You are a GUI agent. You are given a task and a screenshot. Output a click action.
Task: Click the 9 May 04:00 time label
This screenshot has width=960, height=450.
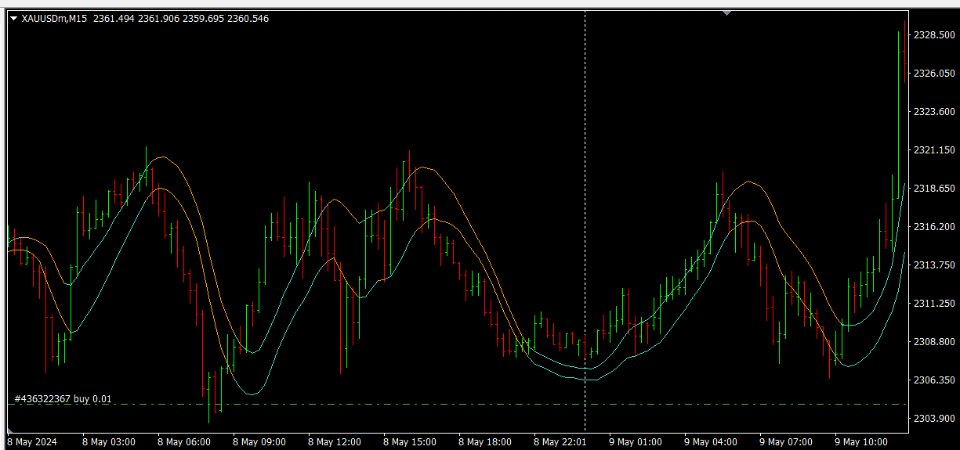(711, 441)
